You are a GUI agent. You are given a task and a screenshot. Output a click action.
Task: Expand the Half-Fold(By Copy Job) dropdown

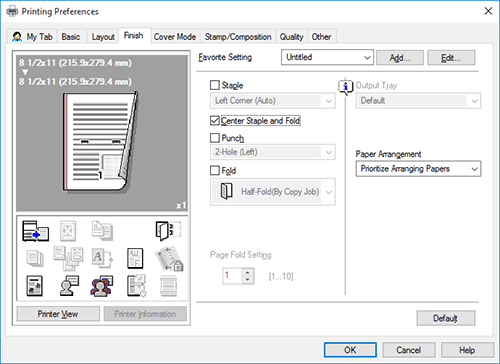(273, 192)
